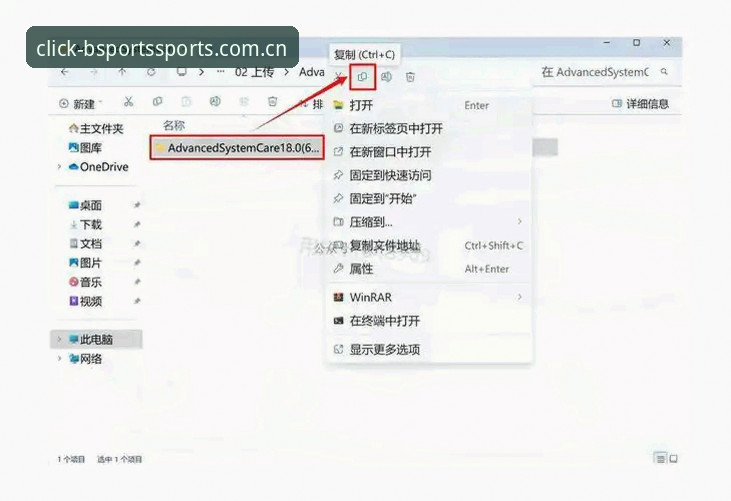
Task: Click the Delete trash icon in the context menu
Action: pos(410,77)
